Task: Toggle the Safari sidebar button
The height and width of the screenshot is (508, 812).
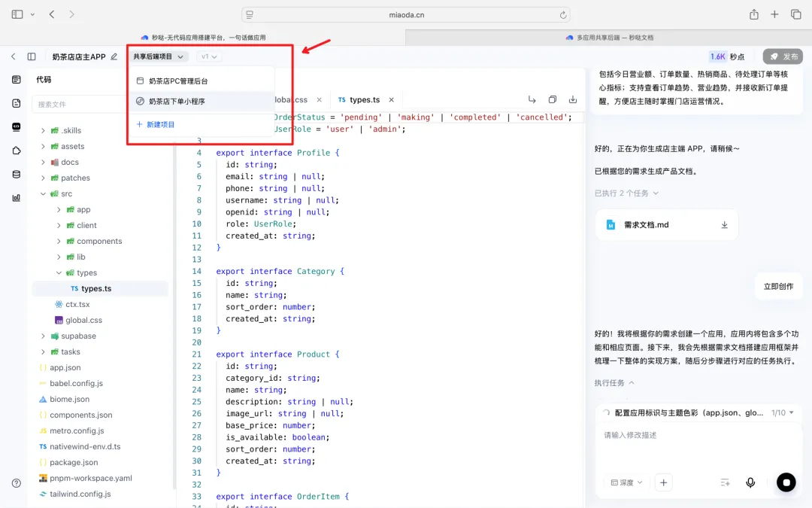Action: [x=17, y=14]
